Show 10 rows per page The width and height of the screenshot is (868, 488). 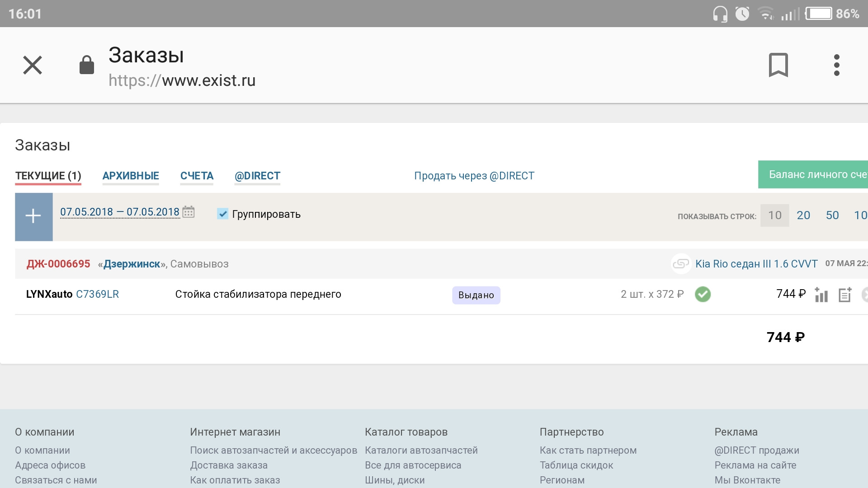pos(775,216)
